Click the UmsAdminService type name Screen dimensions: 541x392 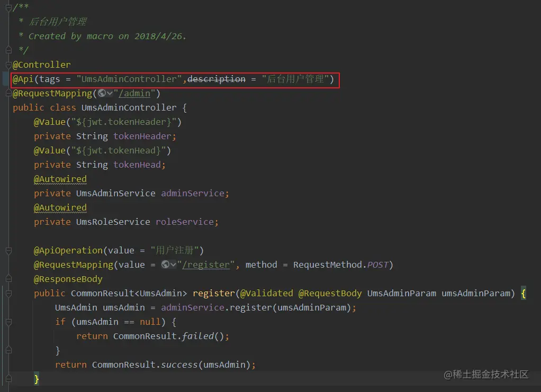click(116, 193)
